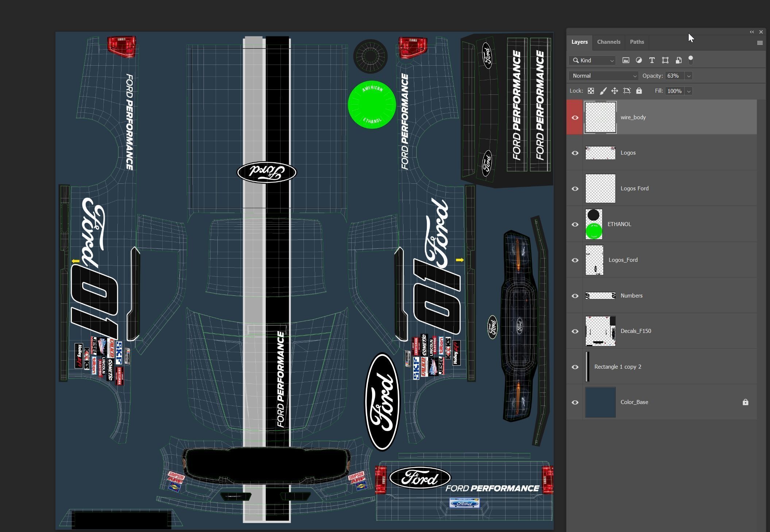Click the wire_body layer thumbnail
The image size is (770, 532).
tap(600, 117)
